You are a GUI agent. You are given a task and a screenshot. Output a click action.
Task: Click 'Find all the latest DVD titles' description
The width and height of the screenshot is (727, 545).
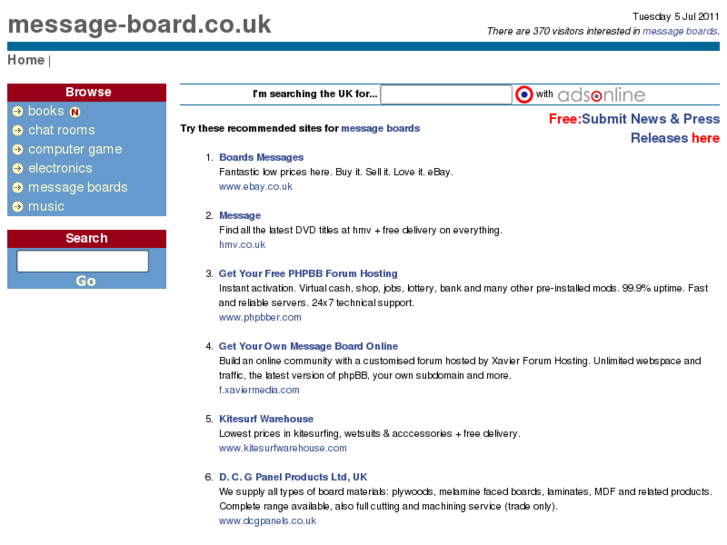(360, 230)
